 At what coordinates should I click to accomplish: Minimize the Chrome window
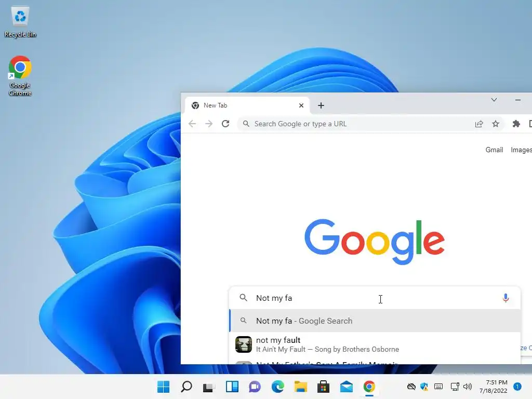coord(518,100)
